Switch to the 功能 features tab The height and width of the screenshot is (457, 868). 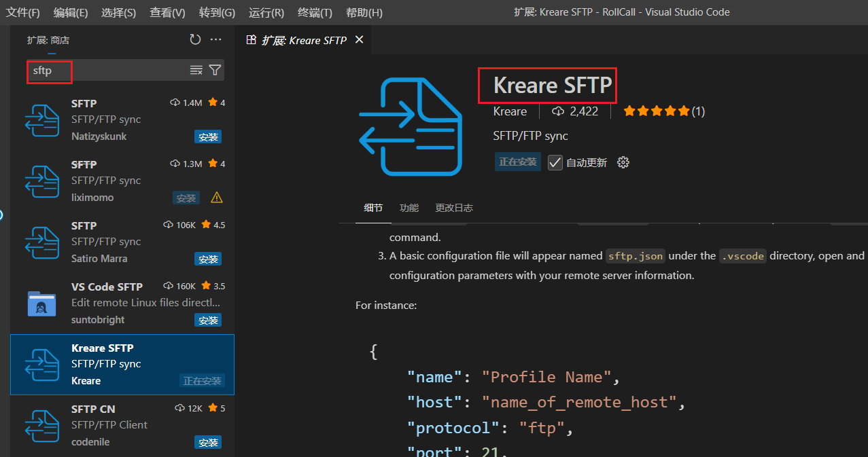click(409, 208)
